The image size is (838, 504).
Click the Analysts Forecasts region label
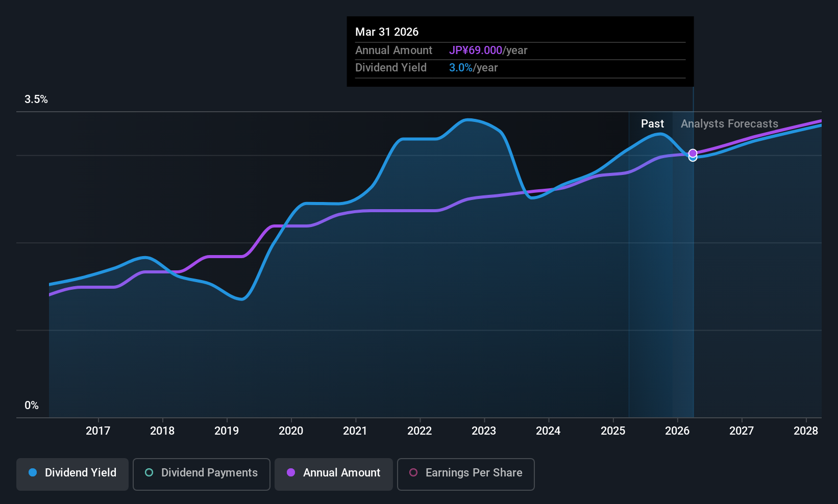click(x=729, y=124)
